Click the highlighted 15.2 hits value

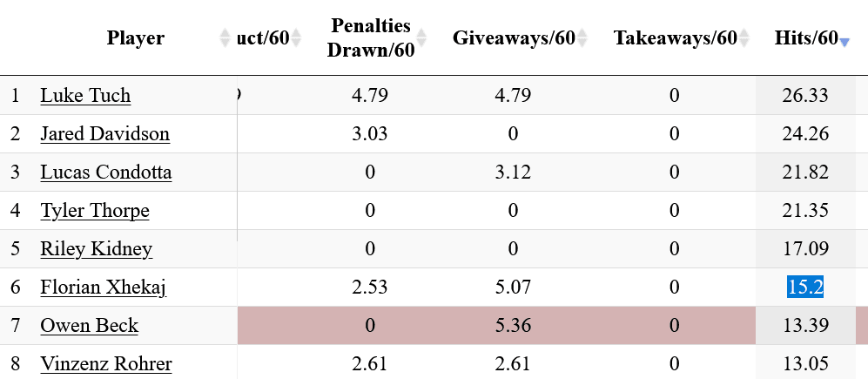tap(805, 288)
